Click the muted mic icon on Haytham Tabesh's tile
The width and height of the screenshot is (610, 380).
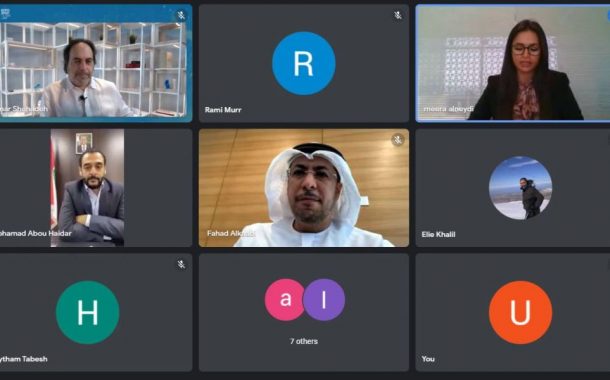point(181,264)
